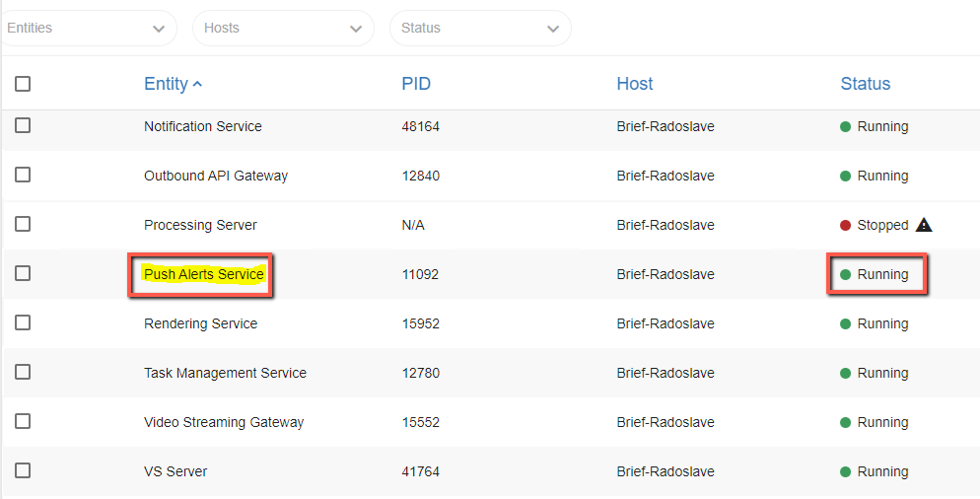The image size is (980, 499).
Task: Click Running status of Video Streaming Gateway
Action: point(882,423)
